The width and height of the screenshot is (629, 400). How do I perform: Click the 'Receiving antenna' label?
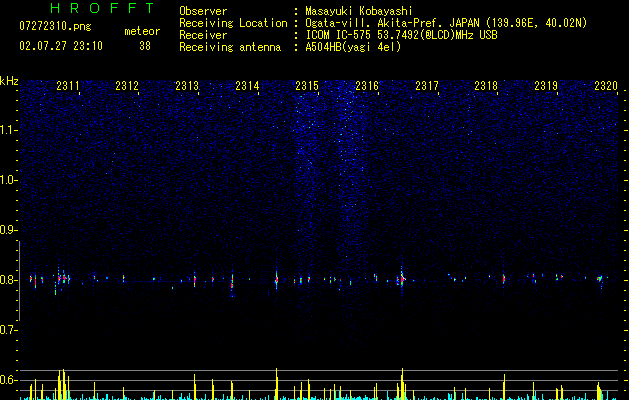pyautogui.click(x=230, y=47)
